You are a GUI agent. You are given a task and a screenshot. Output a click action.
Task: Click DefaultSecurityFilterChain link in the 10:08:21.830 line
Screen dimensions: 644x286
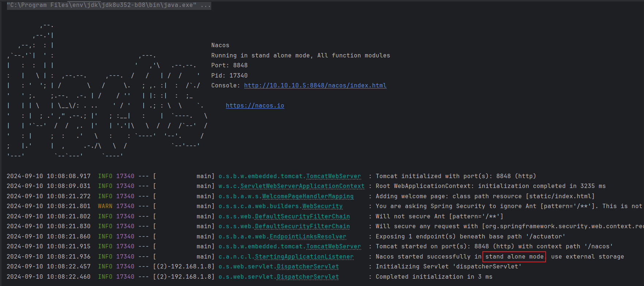(302, 226)
